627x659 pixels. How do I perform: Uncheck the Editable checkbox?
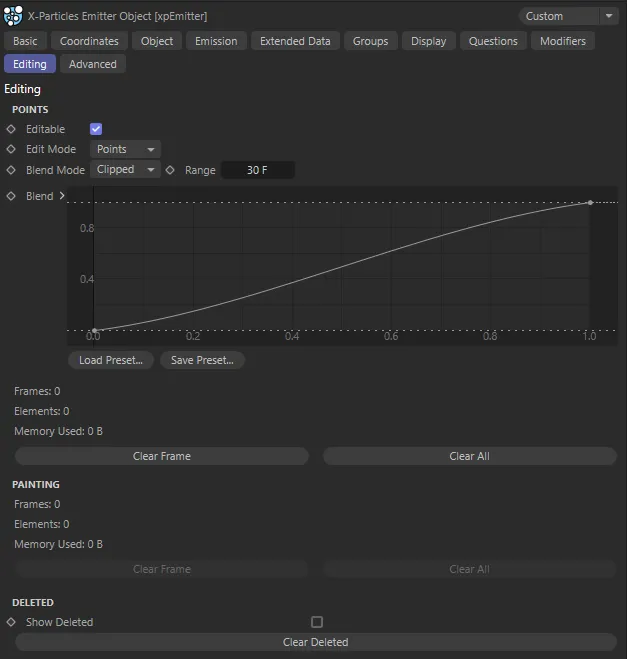point(96,129)
